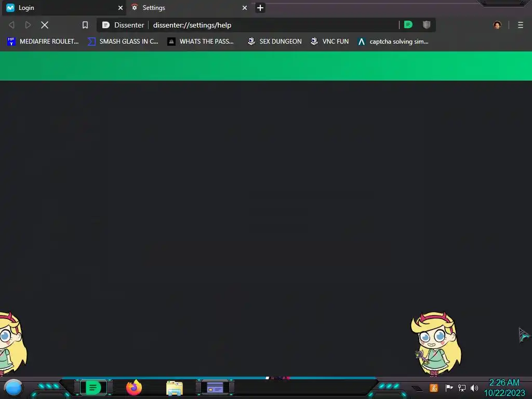Switch to the Login tab
532x399 pixels.
tap(64, 8)
